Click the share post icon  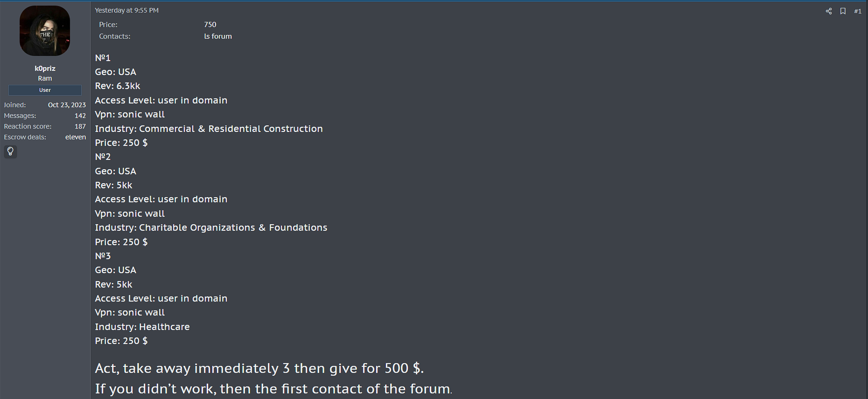coord(829,11)
